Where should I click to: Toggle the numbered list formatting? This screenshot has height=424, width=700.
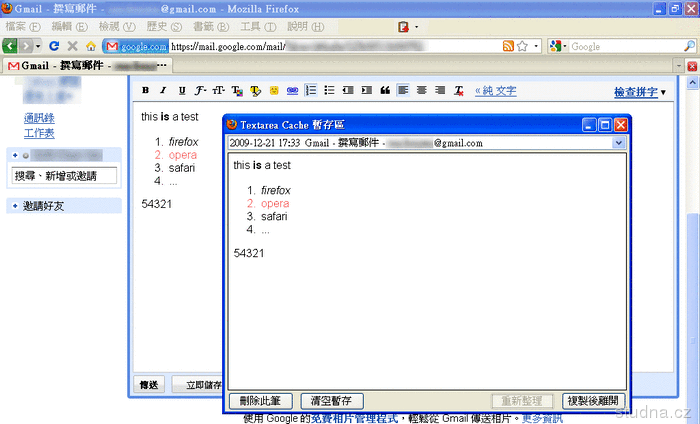pyautogui.click(x=311, y=91)
